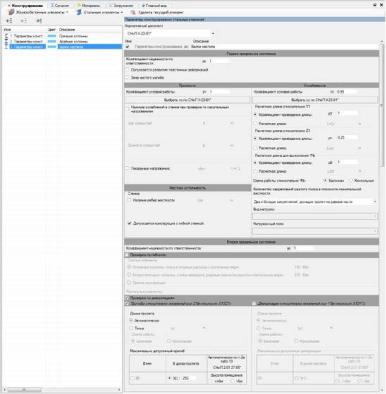Toggle checkbox next to the parameters name field

coord(128,47)
